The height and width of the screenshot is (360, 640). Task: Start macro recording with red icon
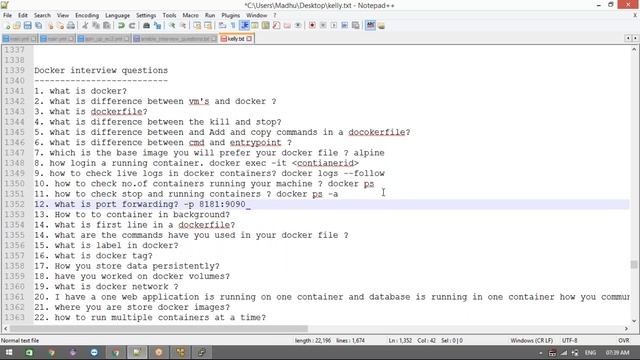[x=312, y=26]
